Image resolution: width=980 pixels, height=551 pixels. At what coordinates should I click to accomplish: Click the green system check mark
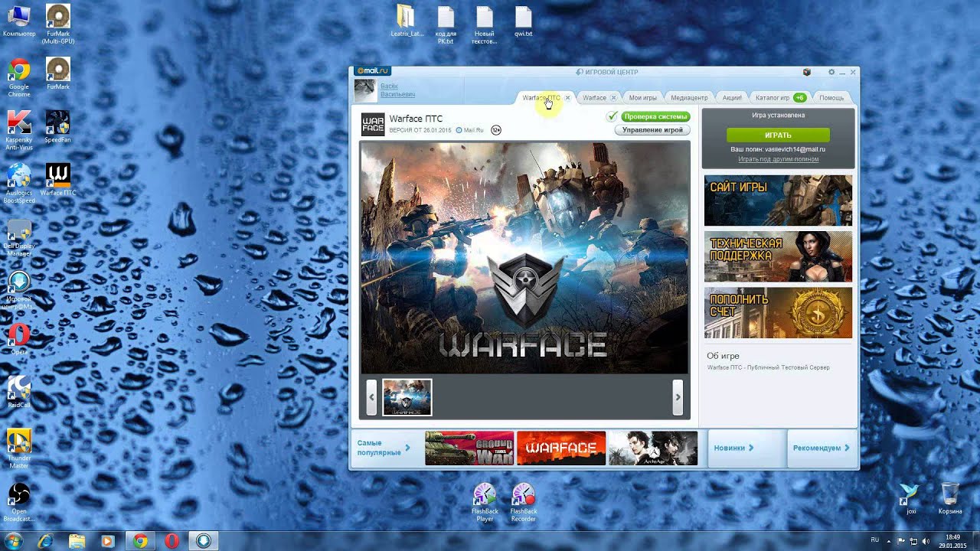(612, 116)
